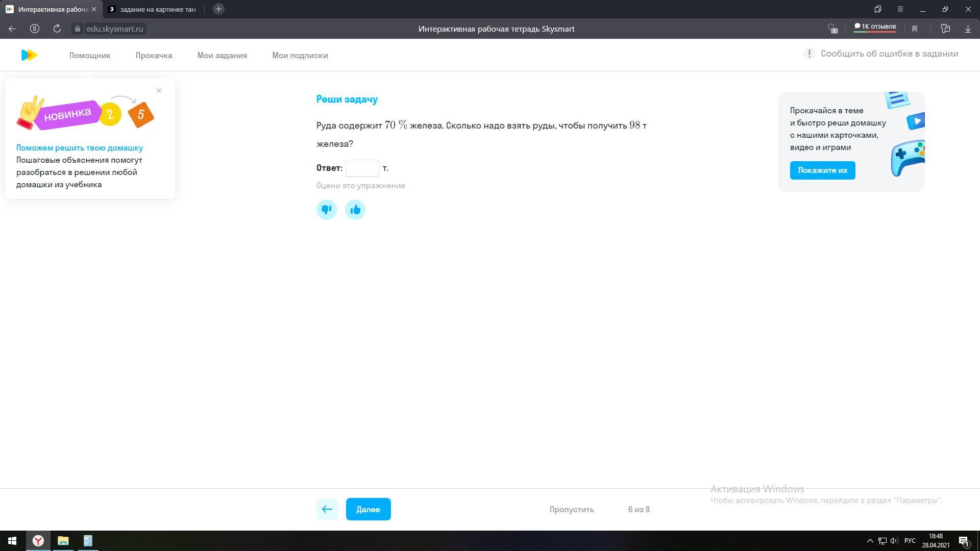Switch to the 'задание на картинке' tab

(x=153, y=9)
